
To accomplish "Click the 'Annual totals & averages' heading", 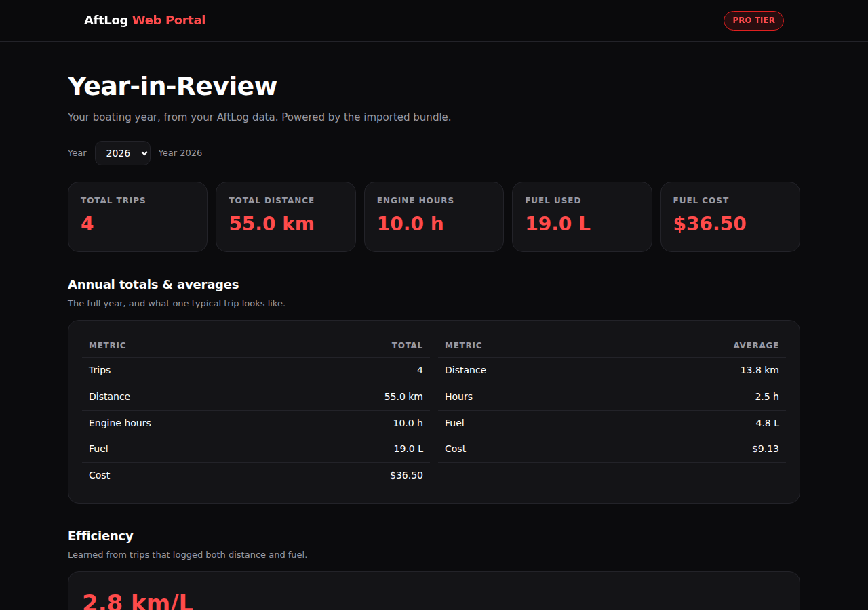I will 153,285.
